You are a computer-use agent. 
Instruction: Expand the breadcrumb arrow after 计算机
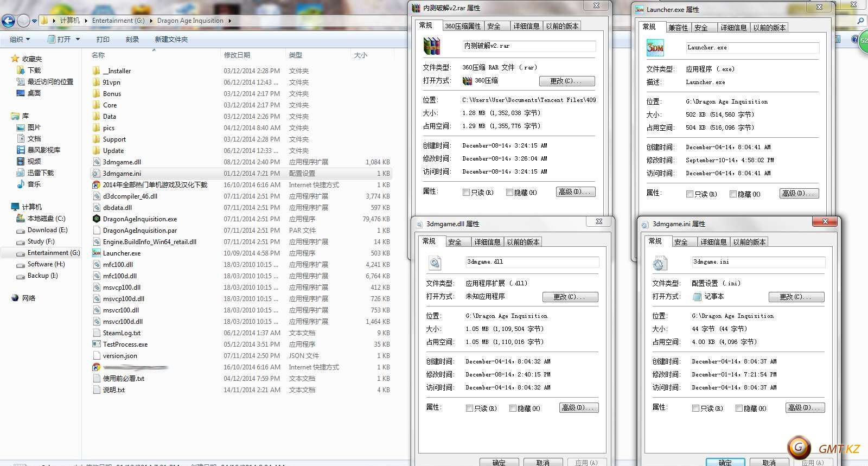[x=86, y=21]
